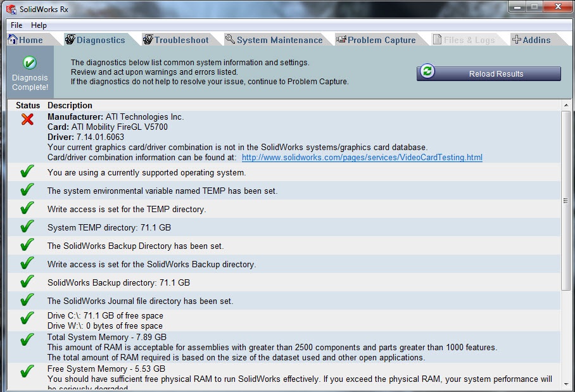575x392 pixels.
Task: Go to System Maintenance tab
Action: pyautogui.click(x=280, y=40)
